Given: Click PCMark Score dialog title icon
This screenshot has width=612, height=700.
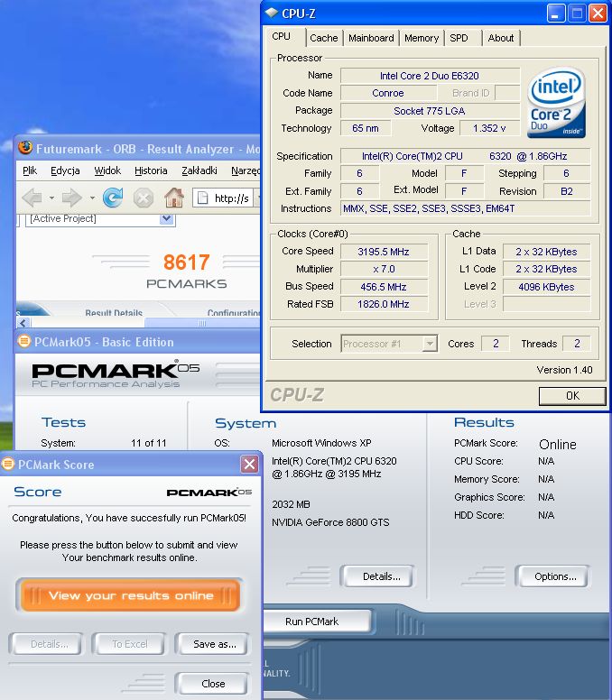Looking at the screenshot, I should pyautogui.click(x=7, y=464).
